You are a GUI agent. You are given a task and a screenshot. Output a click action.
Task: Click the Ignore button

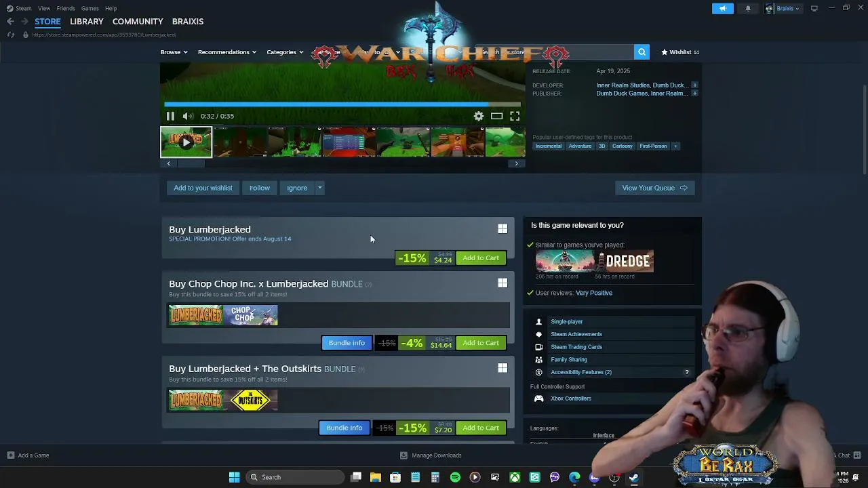(297, 188)
